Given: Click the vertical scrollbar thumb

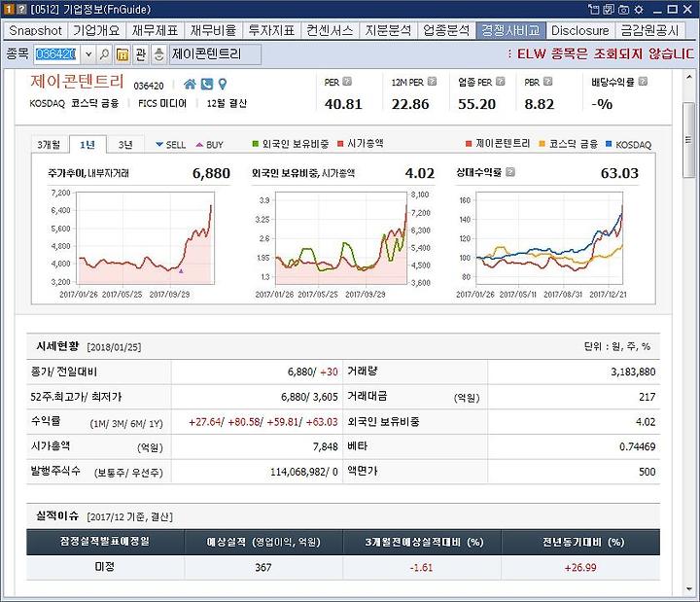Looking at the screenshot, I should click(x=688, y=140).
